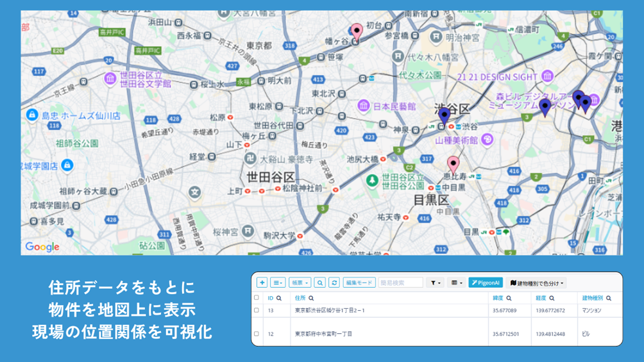
Task: Sort by the 経度 column header
Action: coord(541,298)
